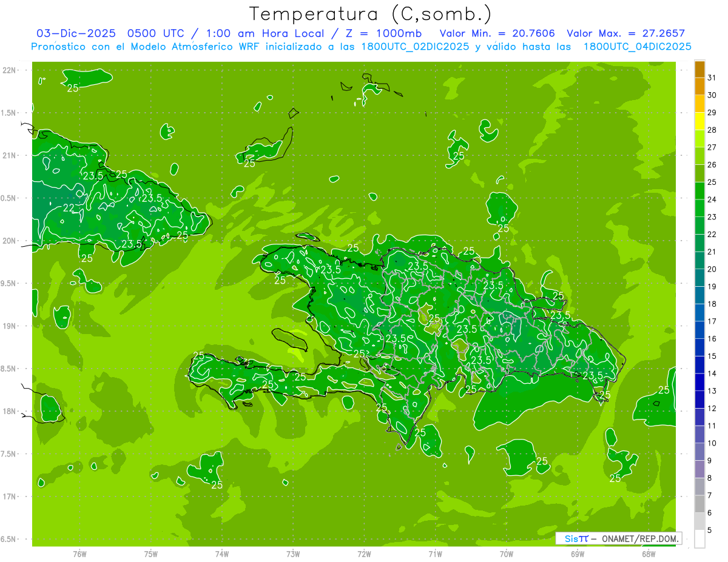Click the "24" value on color scale
The height and width of the screenshot is (562, 728).
pos(712,199)
